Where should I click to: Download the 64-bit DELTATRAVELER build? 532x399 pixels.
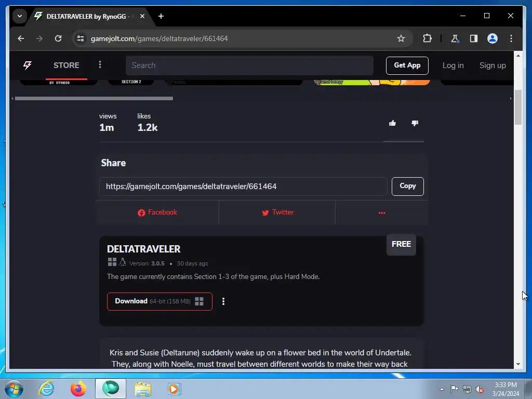[159, 301]
